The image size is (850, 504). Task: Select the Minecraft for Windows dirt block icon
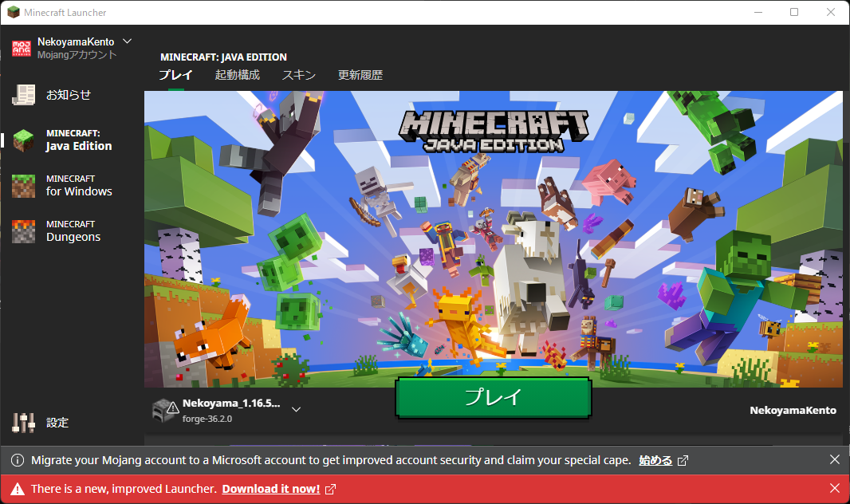click(23, 186)
